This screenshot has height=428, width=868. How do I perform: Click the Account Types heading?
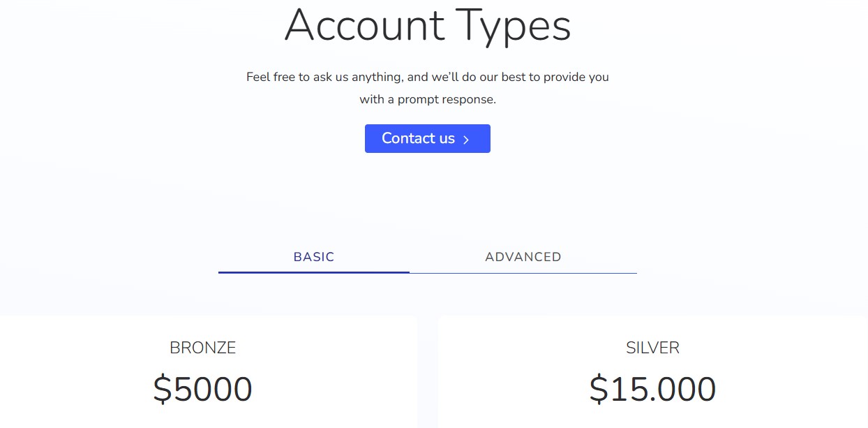427,26
